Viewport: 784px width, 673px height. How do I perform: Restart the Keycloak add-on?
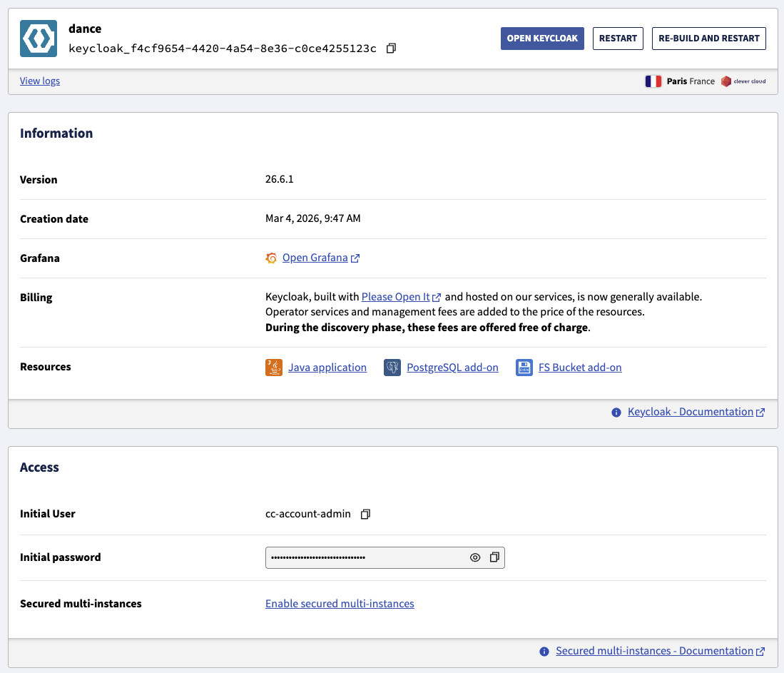618,39
